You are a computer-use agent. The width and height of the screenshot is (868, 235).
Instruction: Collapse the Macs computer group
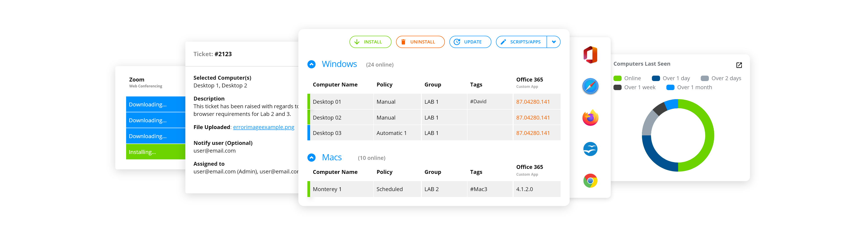(x=311, y=158)
